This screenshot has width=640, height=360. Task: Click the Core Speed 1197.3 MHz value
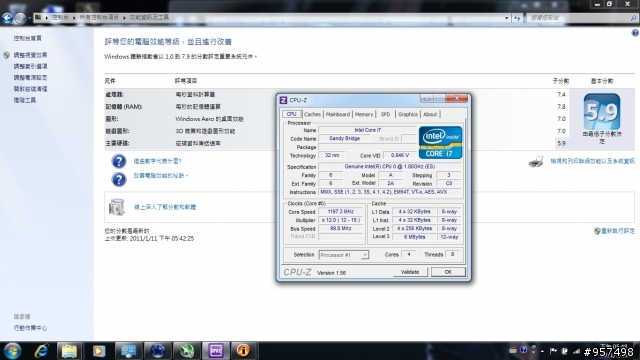(x=340, y=212)
